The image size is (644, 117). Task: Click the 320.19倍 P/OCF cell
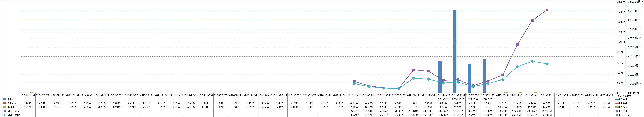click(547, 115)
